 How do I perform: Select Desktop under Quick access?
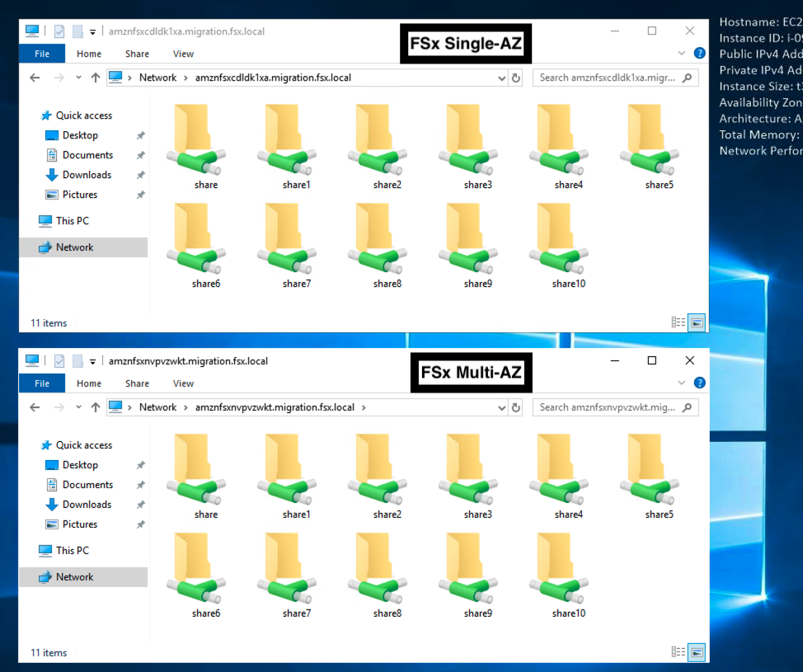point(80,134)
